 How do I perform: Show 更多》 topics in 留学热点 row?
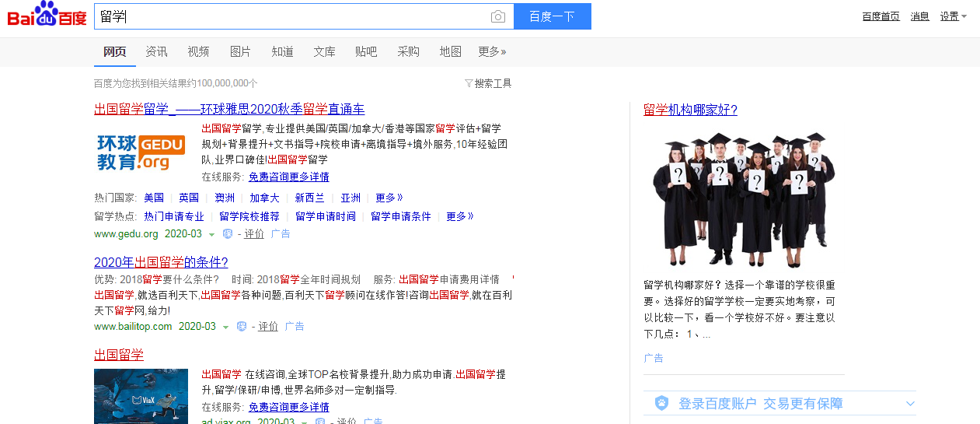[459, 216]
